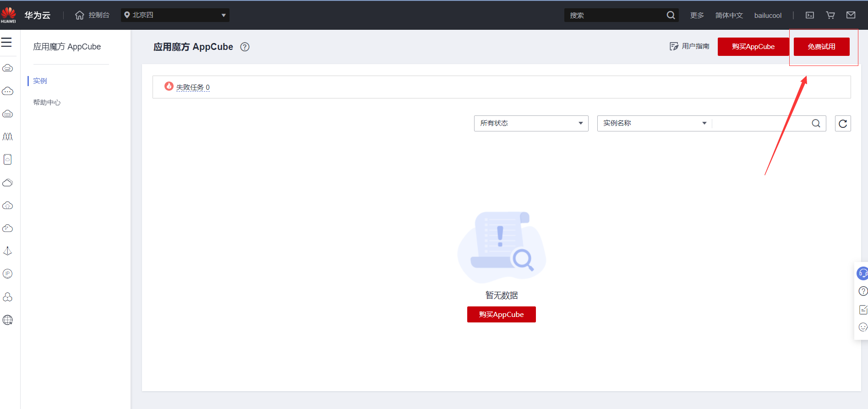
Task: Click the sidebar three-hexagons icon
Action: click(x=8, y=297)
